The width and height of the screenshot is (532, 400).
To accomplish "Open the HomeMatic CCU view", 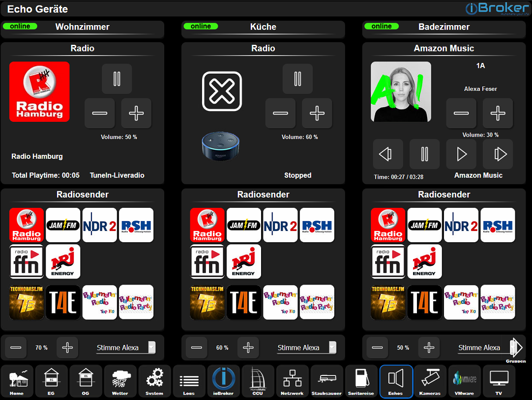I will click(258, 381).
